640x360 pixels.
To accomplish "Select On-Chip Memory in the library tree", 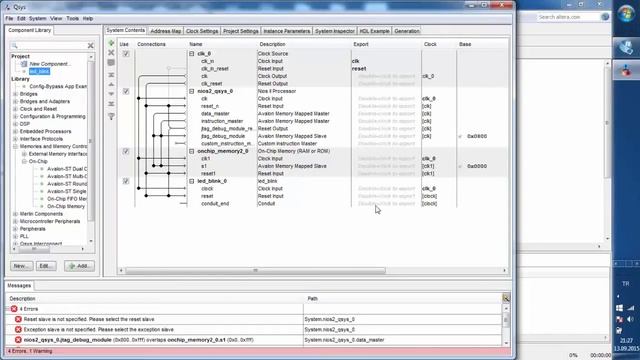I will click(x=66, y=207).
